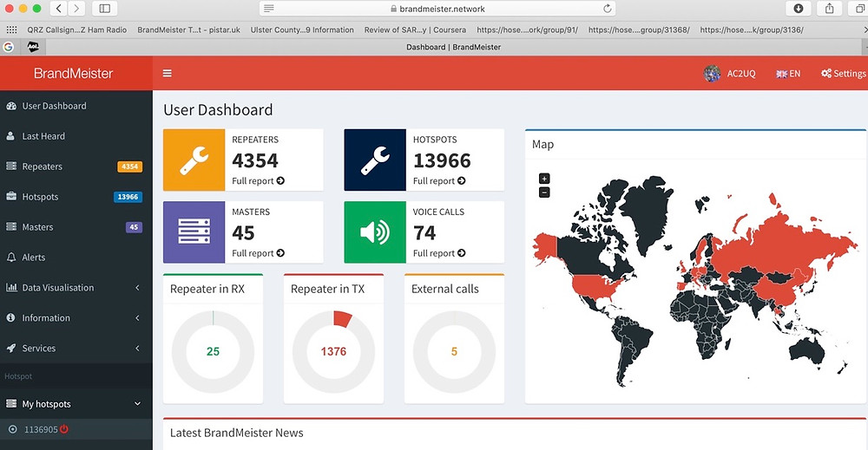Go back with Safari back arrow

[x=59, y=9]
